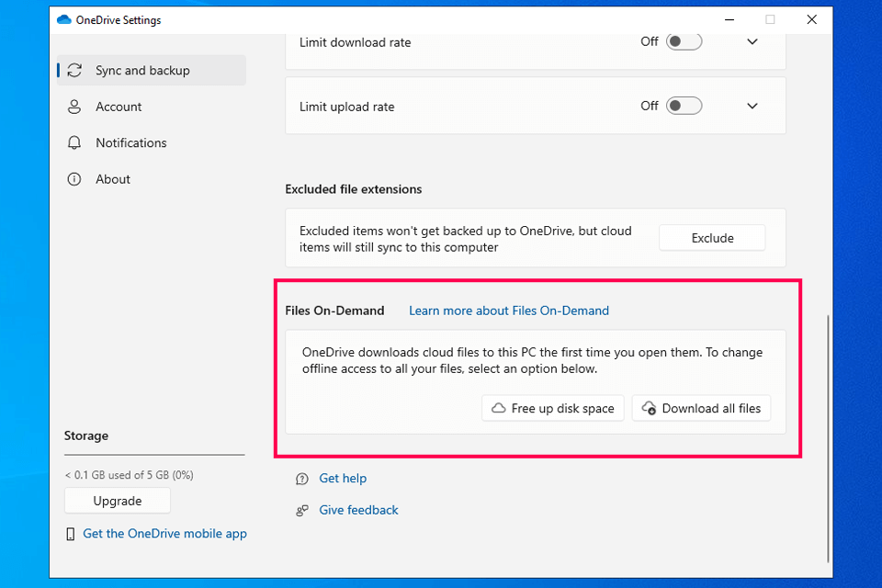Click the Give feedback person icon

[x=301, y=511]
